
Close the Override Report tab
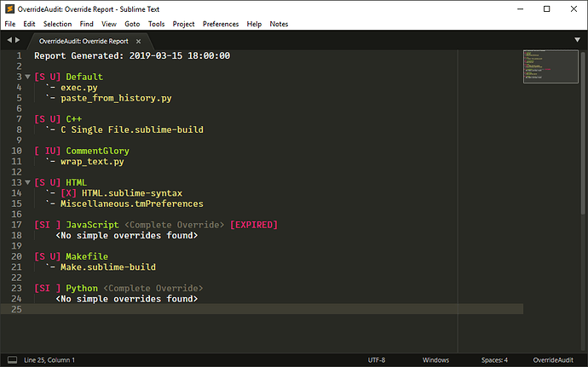(x=138, y=41)
